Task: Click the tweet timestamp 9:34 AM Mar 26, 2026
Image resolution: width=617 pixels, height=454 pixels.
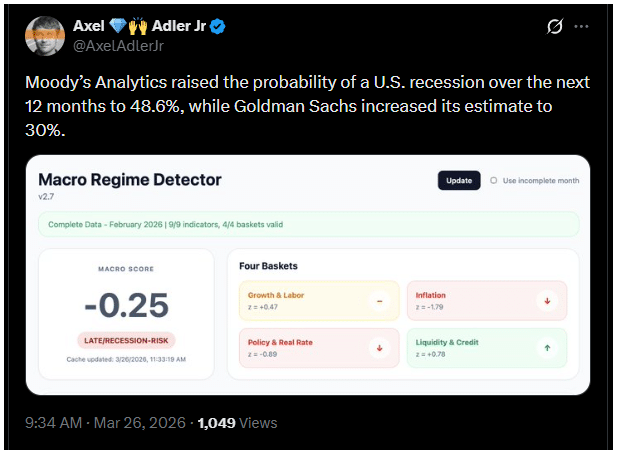Action: coord(105,423)
